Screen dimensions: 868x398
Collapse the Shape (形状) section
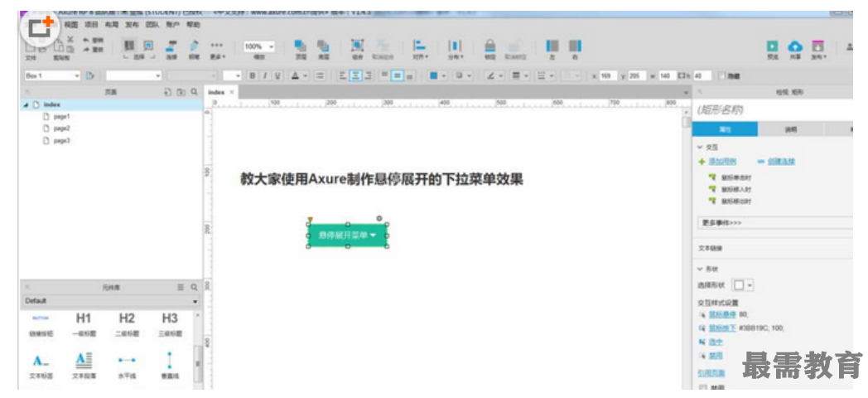click(700, 269)
